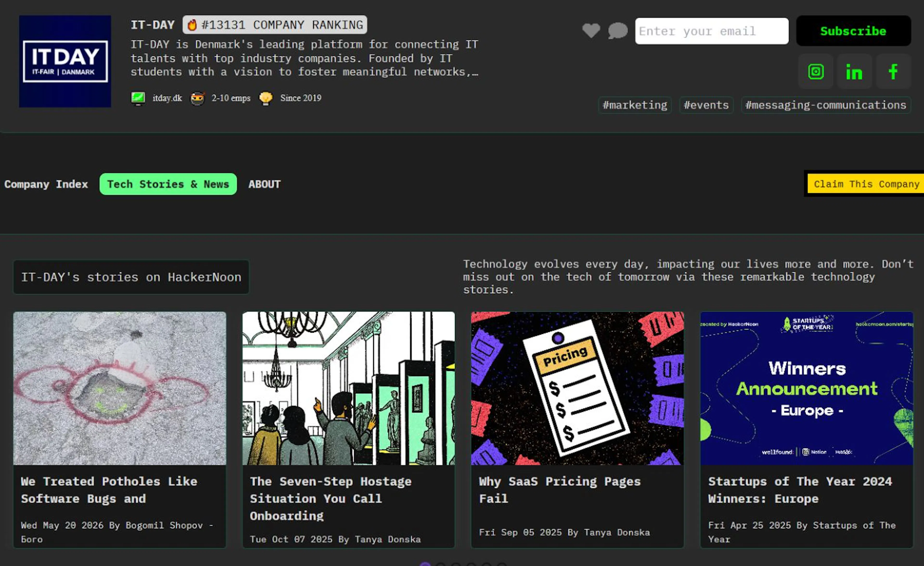Open IT-DAY's Facebook icon
The width and height of the screenshot is (924, 566).
point(893,71)
